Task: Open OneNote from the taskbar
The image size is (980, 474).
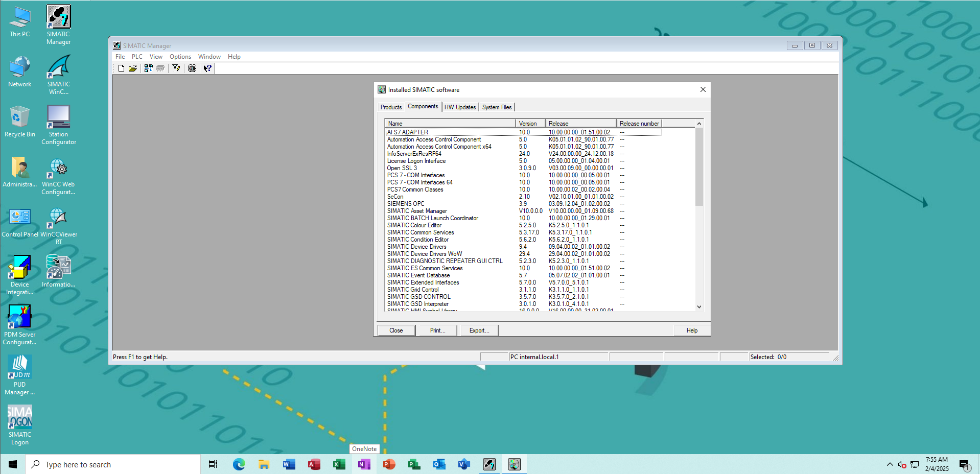Action: pos(364,464)
